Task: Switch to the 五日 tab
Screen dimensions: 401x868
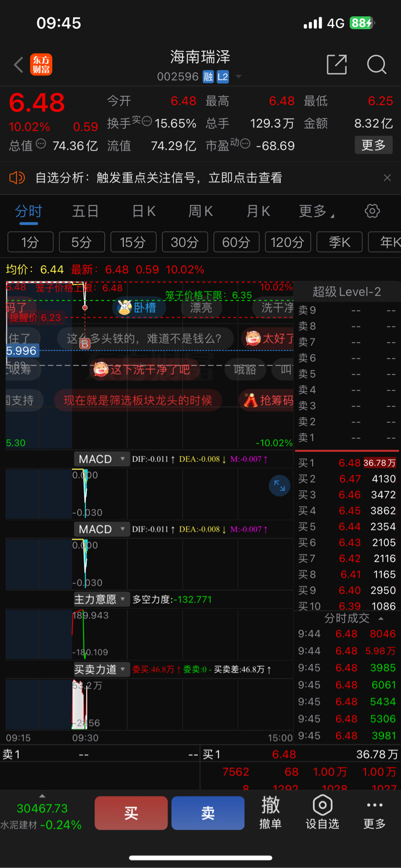Action: [85, 212]
